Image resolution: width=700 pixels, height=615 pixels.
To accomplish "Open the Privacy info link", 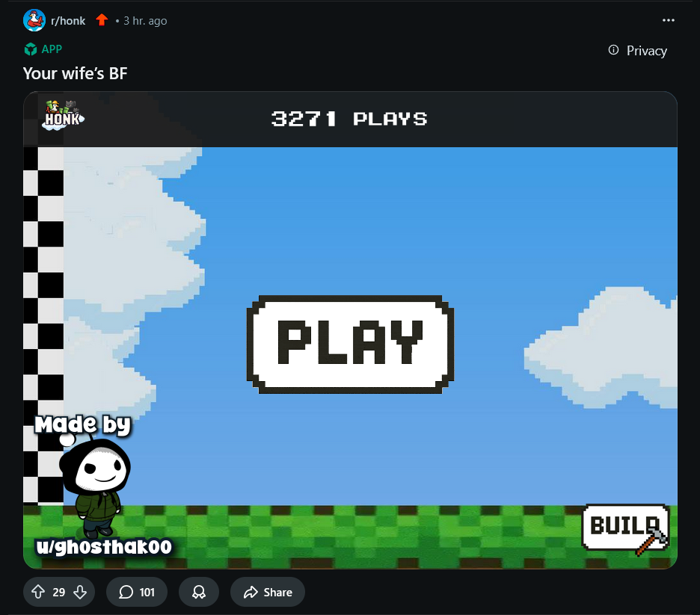I will point(638,50).
